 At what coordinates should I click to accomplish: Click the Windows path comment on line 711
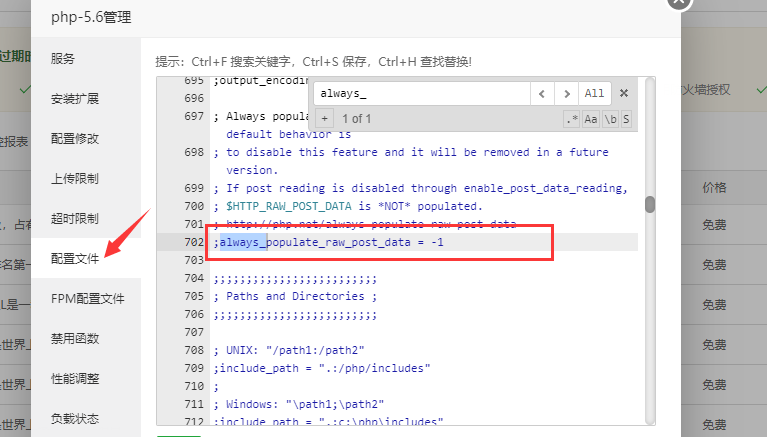point(298,404)
